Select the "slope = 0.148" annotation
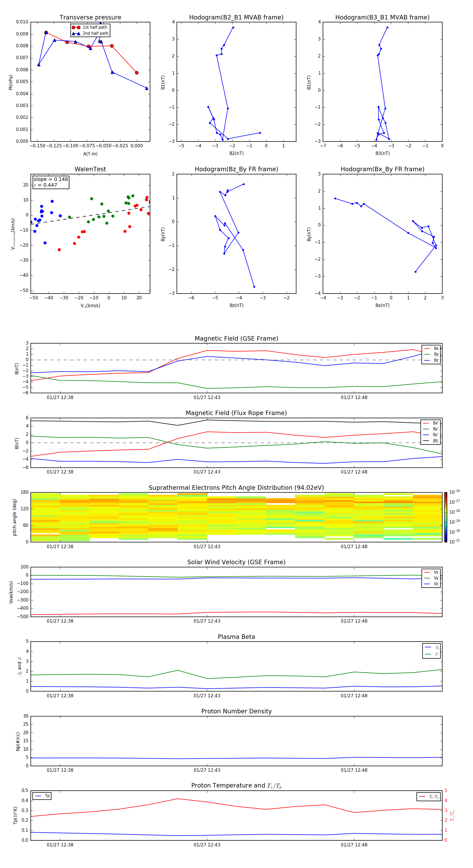The image size is (473, 868). pyautogui.click(x=51, y=179)
